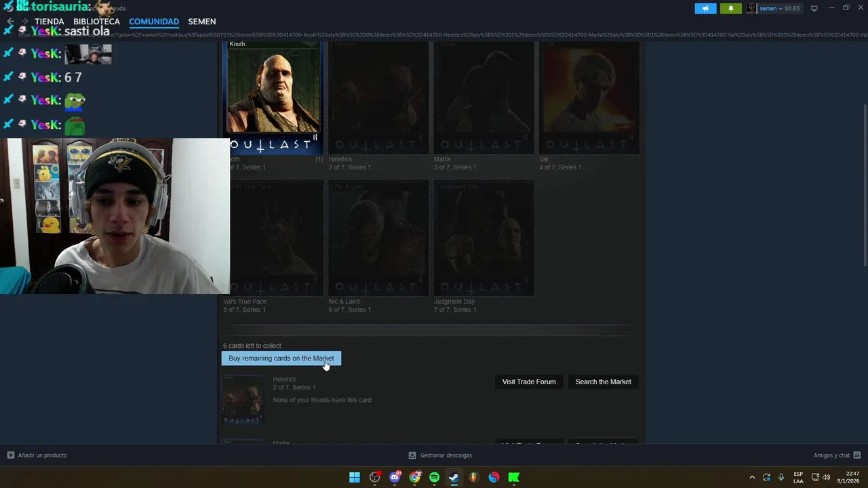The image size is (868, 488).
Task: Open the network tray icon
Action: [x=815, y=477]
